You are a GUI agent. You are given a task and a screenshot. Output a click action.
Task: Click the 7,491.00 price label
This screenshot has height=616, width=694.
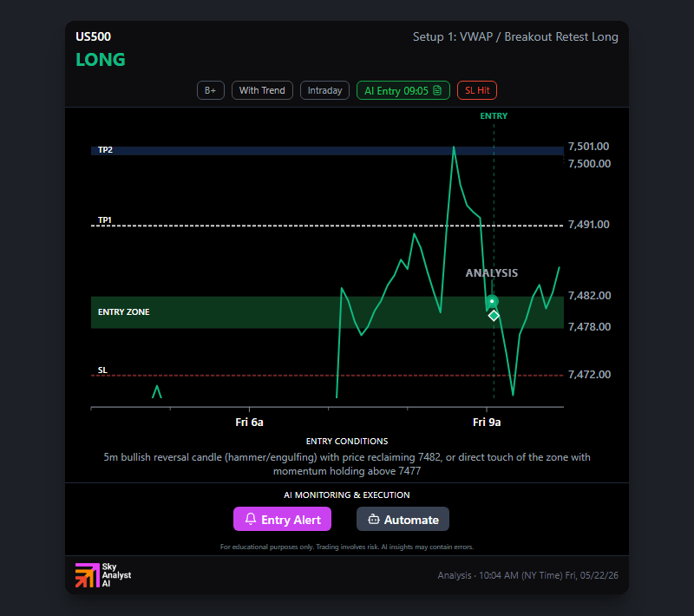(x=589, y=225)
